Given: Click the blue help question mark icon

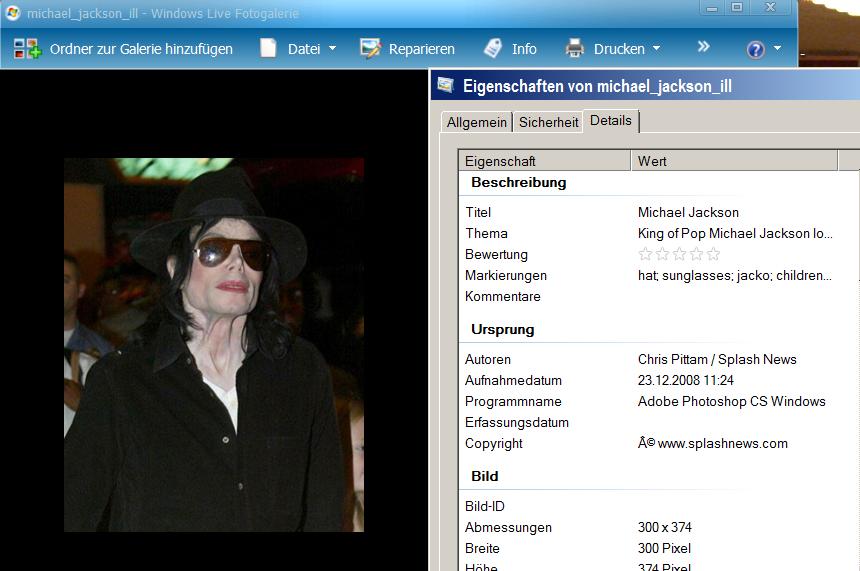Looking at the screenshot, I should pyautogui.click(x=756, y=49).
